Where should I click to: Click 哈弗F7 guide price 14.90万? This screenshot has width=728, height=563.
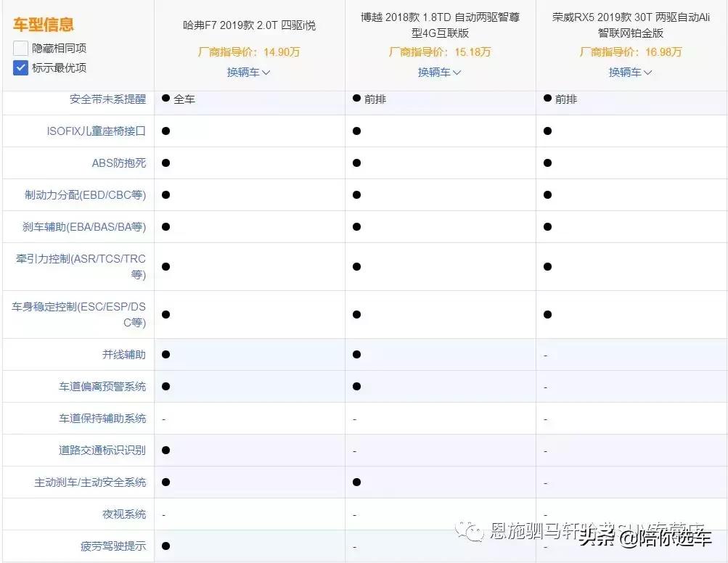coord(249,52)
